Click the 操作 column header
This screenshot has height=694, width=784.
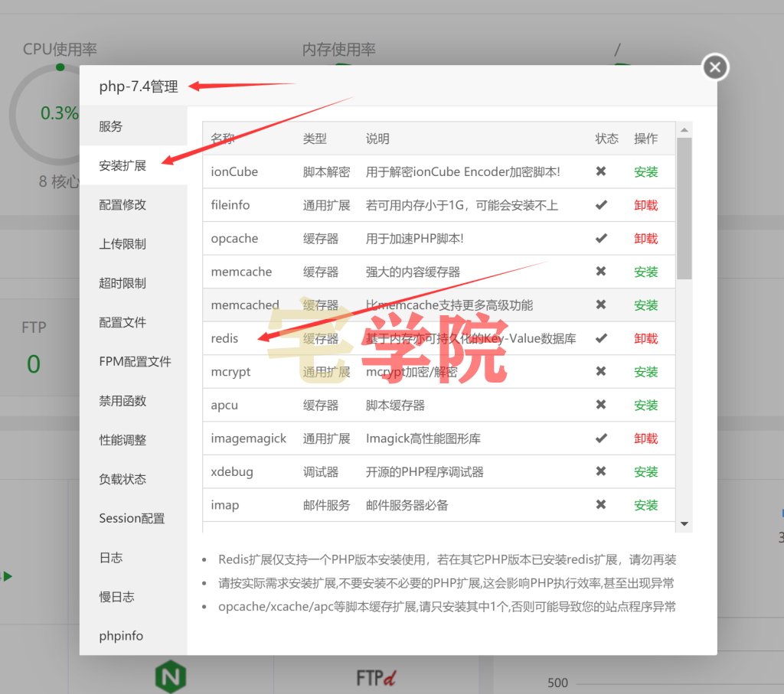coord(645,138)
